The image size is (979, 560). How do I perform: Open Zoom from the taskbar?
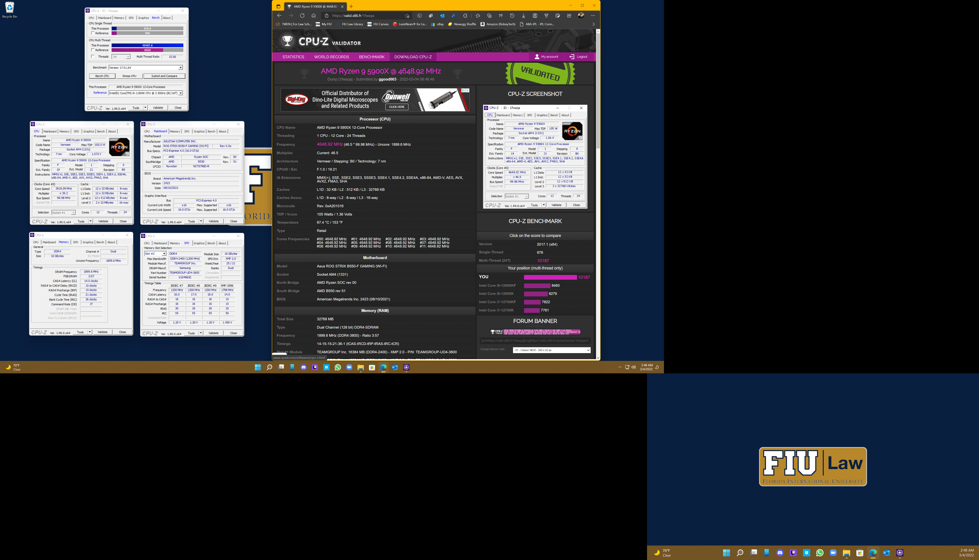pyautogui.click(x=349, y=367)
